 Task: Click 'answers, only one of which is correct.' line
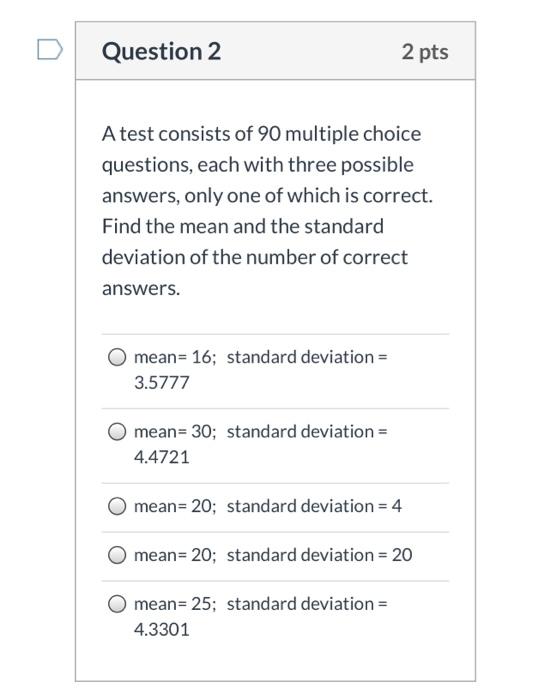click(x=267, y=196)
